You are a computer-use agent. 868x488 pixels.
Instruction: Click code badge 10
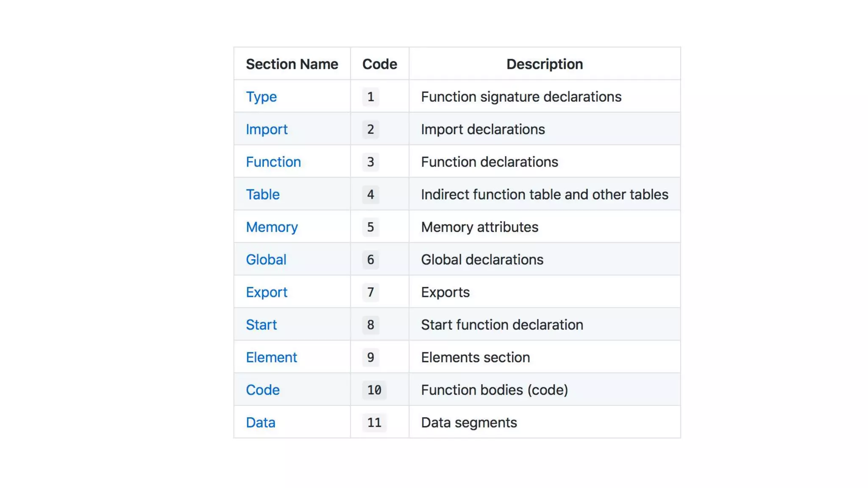(x=374, y=390)
